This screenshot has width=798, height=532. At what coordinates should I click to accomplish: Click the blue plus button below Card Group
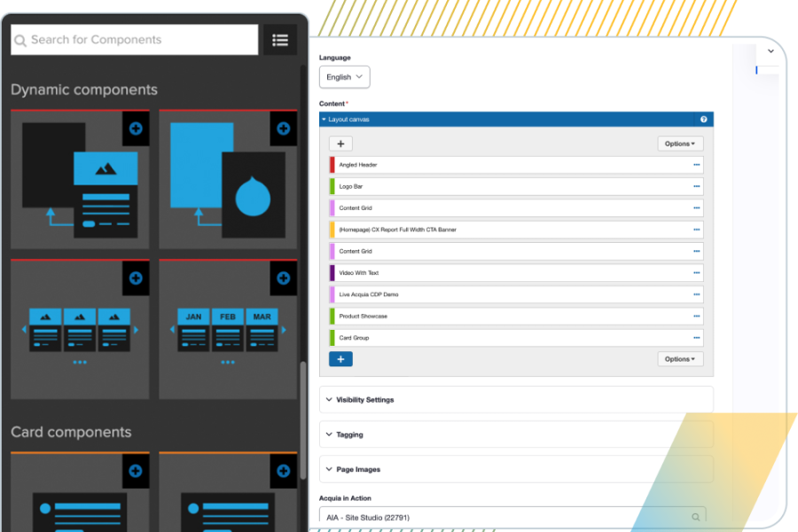click(x=340, y=359)
